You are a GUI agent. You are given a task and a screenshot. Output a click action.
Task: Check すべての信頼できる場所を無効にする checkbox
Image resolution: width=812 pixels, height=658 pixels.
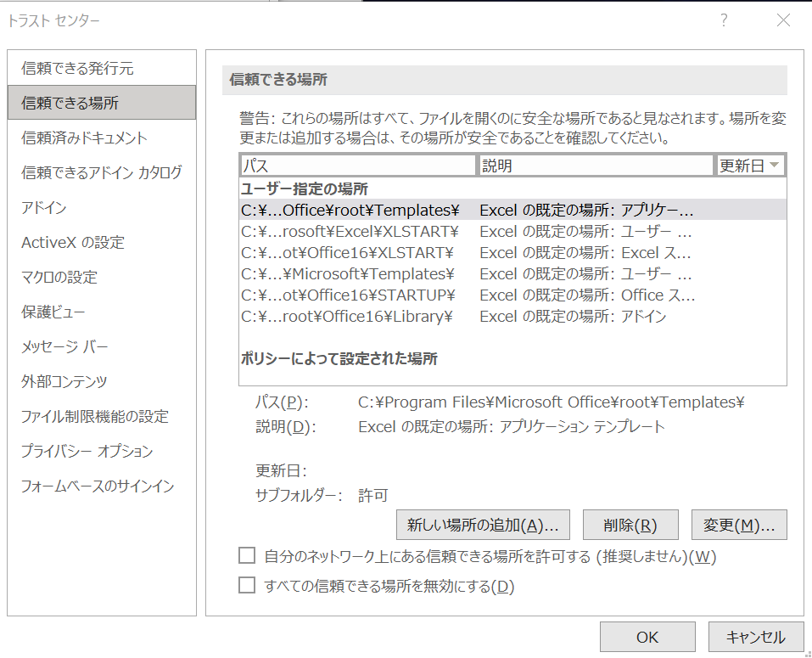point(247,586)
